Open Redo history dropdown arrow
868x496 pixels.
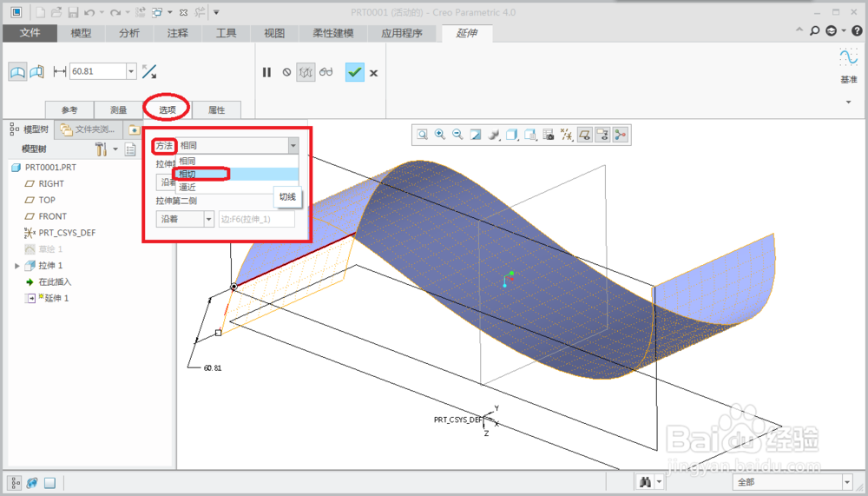pyautogui.click(x=128, y=12)
